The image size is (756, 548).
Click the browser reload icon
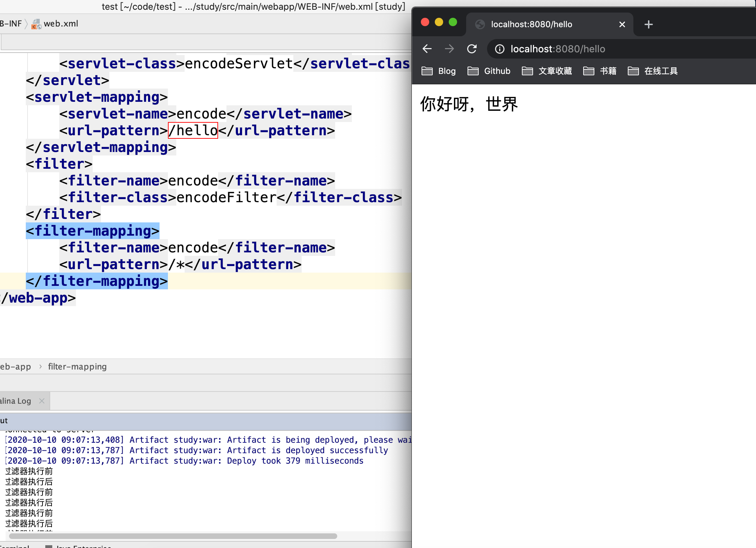(473, 49)
